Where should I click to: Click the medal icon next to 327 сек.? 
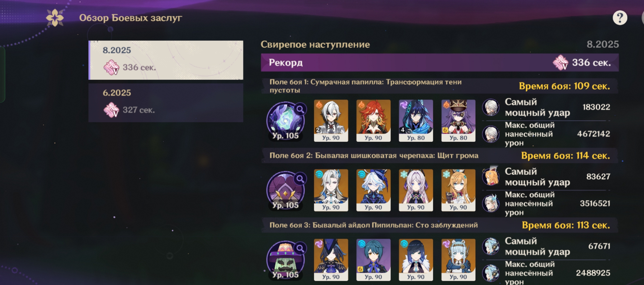tap(111, 110)
